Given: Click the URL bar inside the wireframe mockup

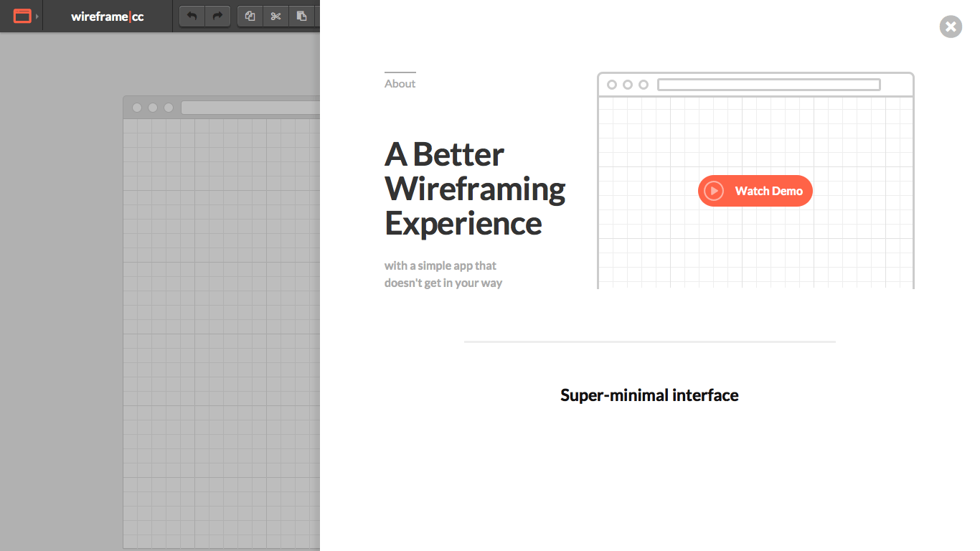Looking at the screenshot, I should (768, 84).
